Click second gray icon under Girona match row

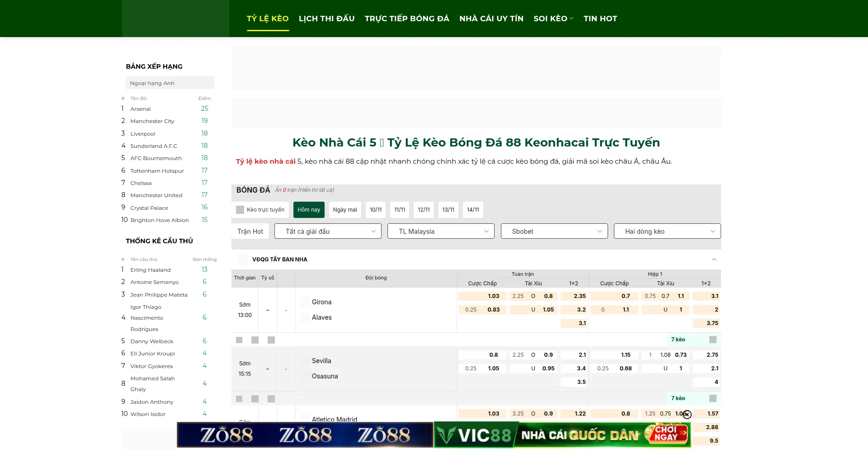click(255, 340)
